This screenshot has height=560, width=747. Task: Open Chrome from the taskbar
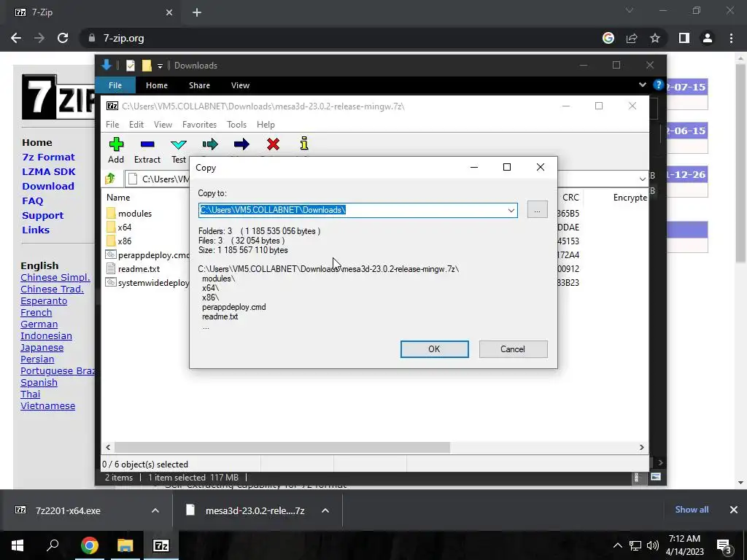coord(90,545)
